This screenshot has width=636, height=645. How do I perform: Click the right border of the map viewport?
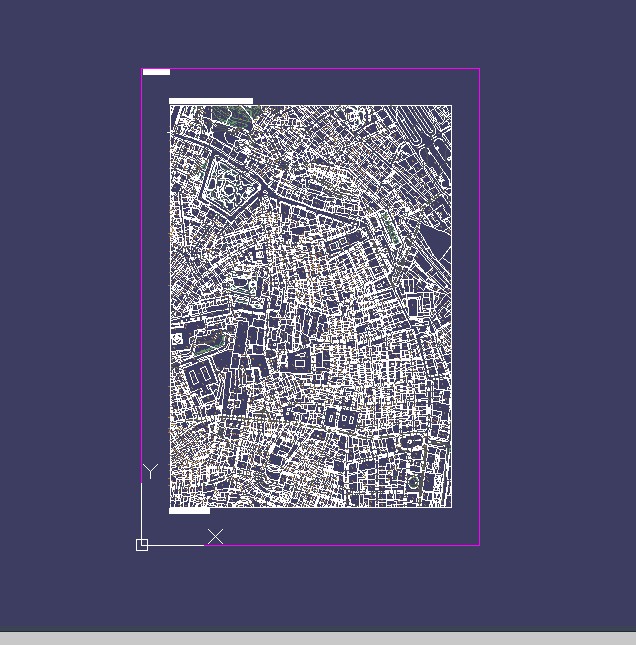(x=451, y=300)
